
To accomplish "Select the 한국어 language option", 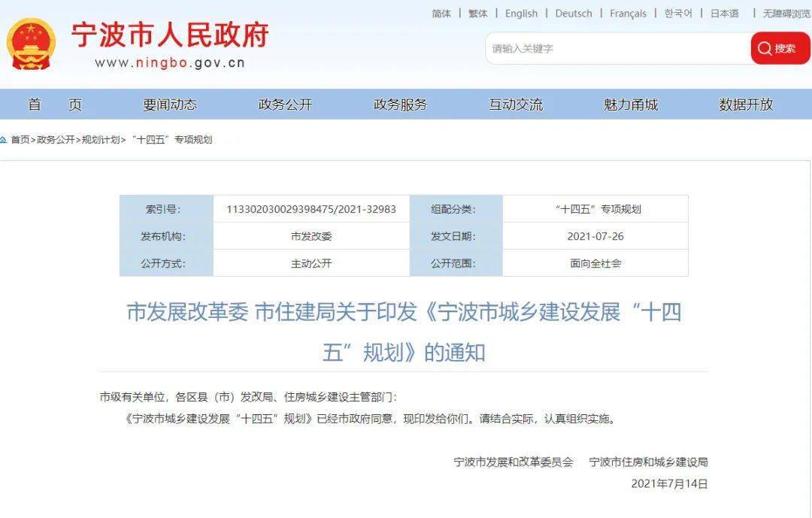I will (676, 13).
